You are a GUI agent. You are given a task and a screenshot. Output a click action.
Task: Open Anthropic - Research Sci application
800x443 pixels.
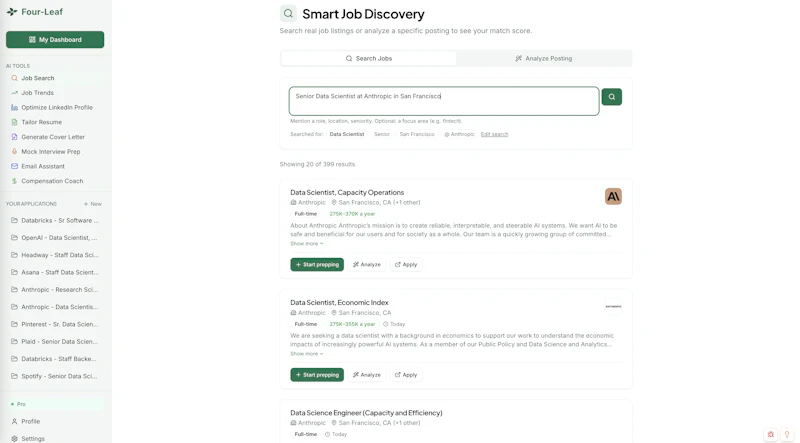click(55, 290)
